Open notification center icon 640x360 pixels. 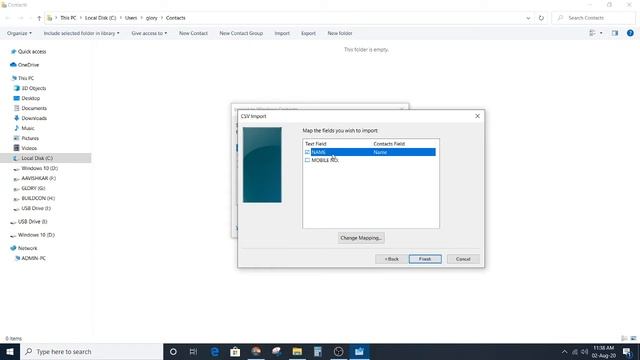(627, 352)
